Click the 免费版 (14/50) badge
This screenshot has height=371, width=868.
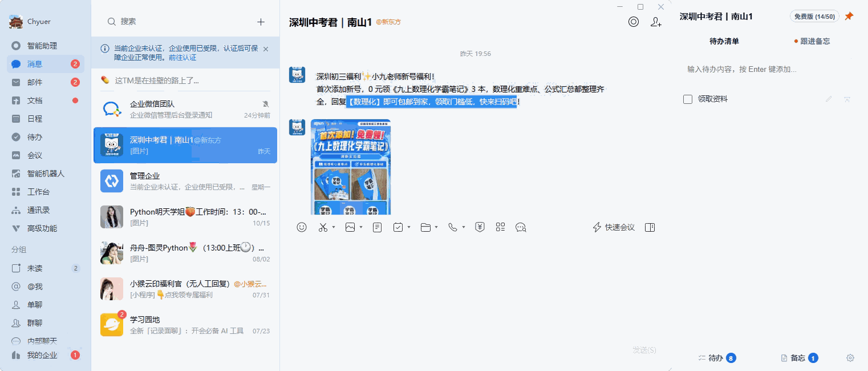click(814, 17)
